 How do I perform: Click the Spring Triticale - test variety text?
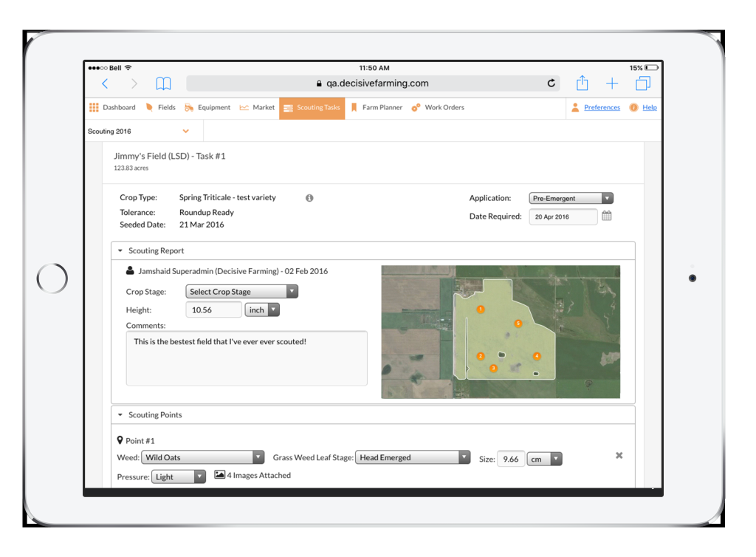coord(227,197)
